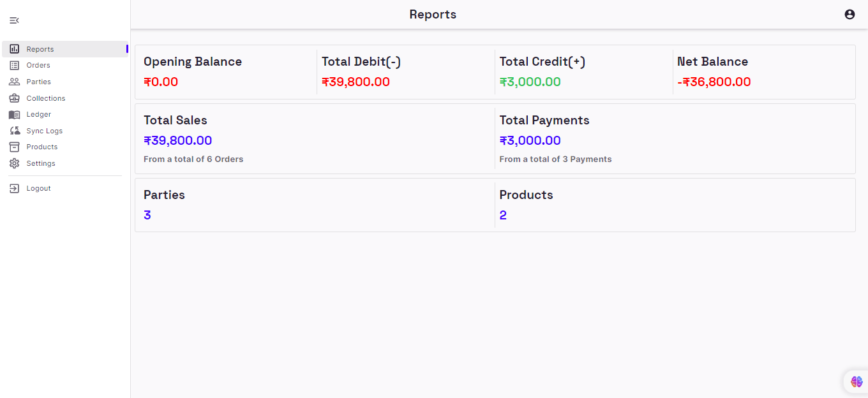Click the Reports page title
868x398 pixels.
click(433, 14)
